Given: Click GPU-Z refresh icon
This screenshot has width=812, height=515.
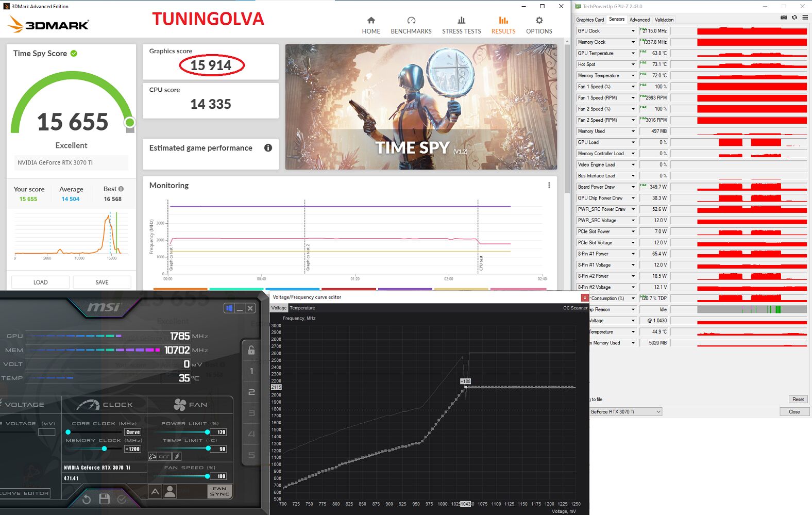Looking at the screenshot, I should [x=794, y=18].
